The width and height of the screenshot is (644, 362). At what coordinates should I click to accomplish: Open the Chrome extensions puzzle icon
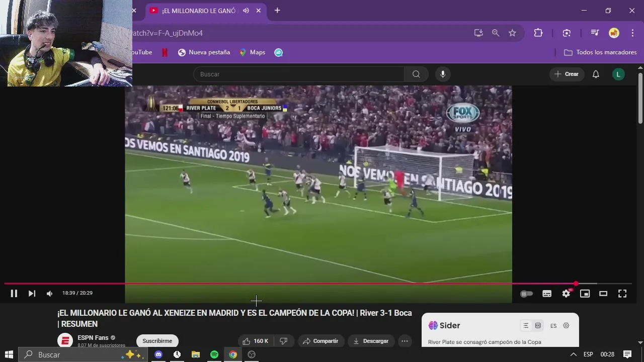538,33
